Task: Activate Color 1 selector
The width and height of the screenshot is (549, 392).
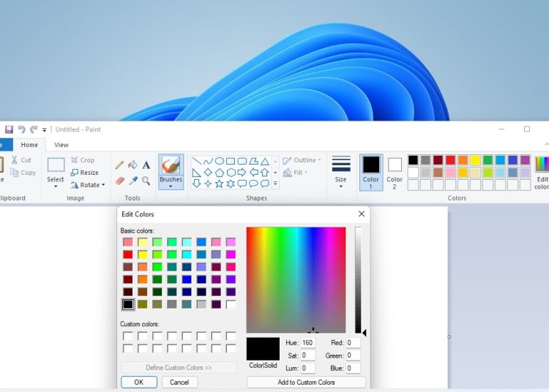Action: pyautogui.click(x=371, y=173)
